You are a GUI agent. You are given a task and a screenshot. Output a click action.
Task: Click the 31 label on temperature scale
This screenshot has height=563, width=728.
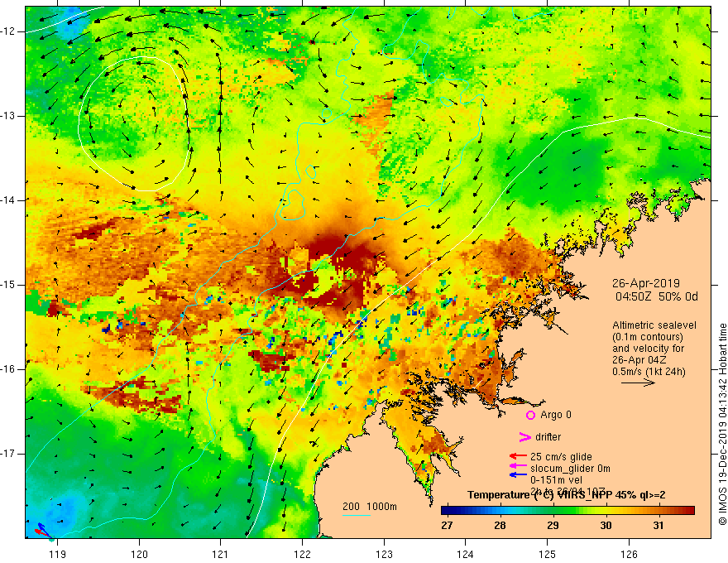659,526
